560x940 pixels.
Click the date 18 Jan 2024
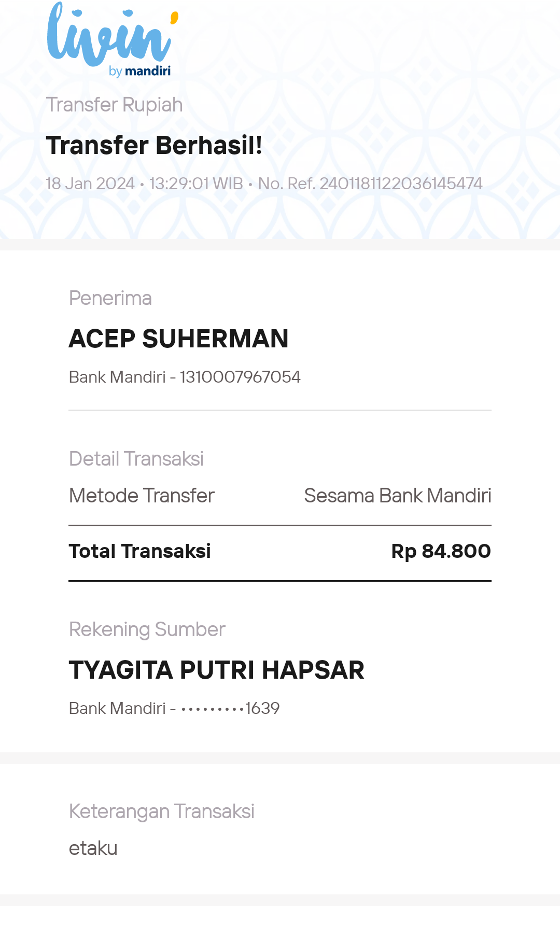click(90, 184)
